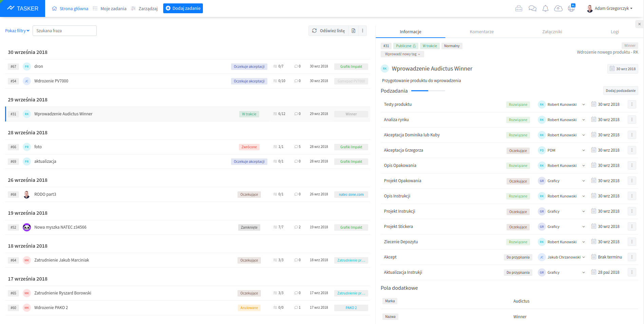Viewport: 644px width, 324px height.
Task: Click natec-zone.com tag link
Action: 351,195
